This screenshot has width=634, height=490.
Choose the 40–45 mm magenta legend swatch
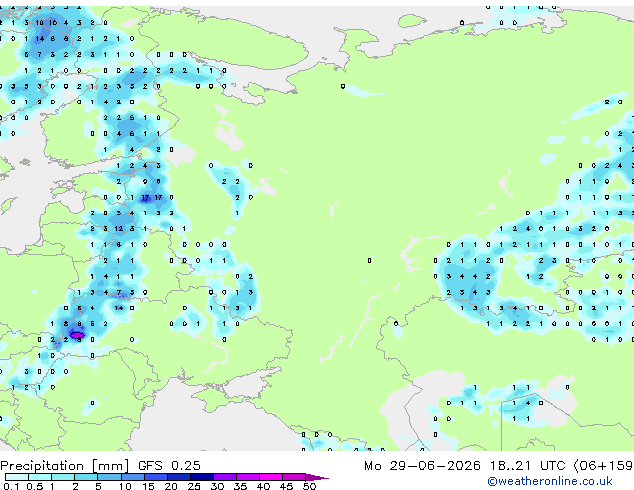point(271,477)
